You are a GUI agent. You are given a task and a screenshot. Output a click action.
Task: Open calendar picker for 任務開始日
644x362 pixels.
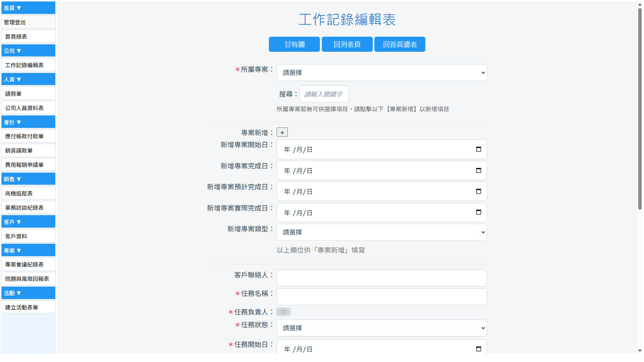[x=478, y=349]
